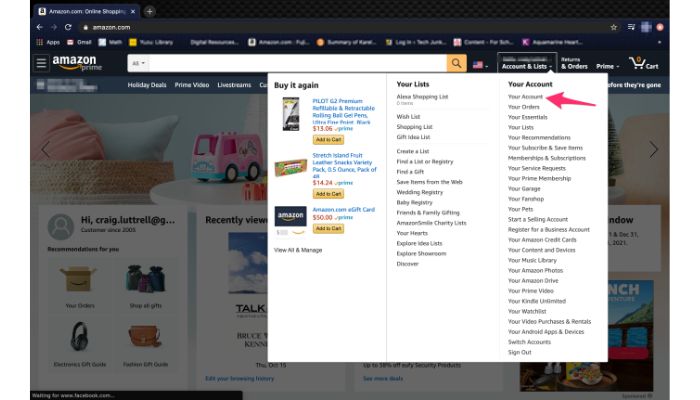This screenshot has height=400, width=700.
Task: Click the browser forward arrow
Action: pos(54,27)
